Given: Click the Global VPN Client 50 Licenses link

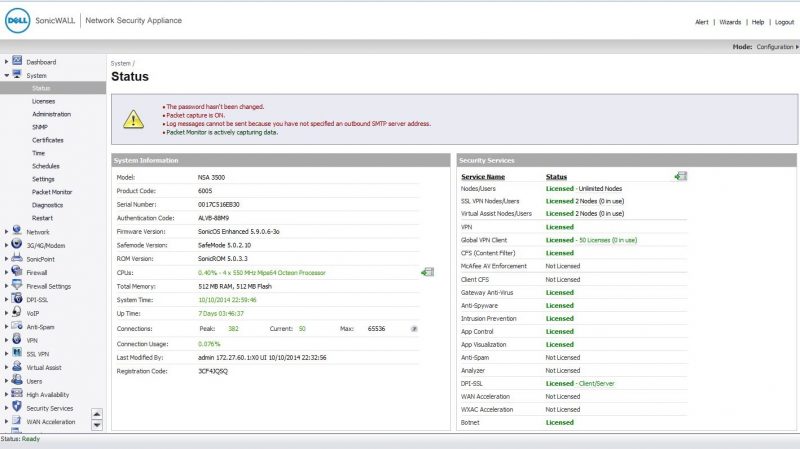Looking at the screenshot, I should tap(608, 240).
